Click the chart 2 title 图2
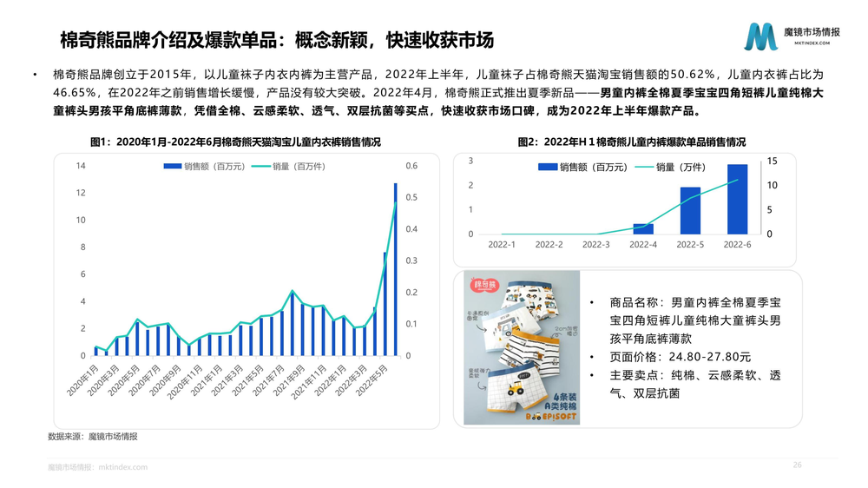The height and width of the screenshot is (488, 868). pyautogui.click(x=632, y=142)
